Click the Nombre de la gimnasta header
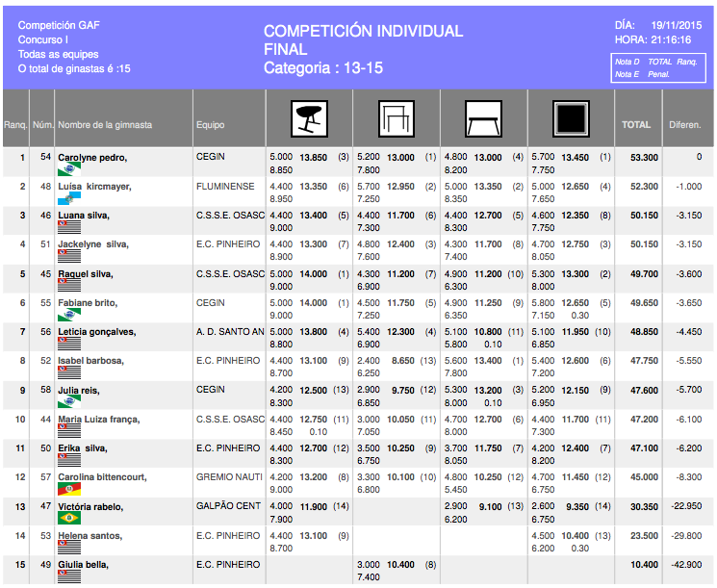The height and width of the screenshot is (588, 717). click(x=105, y=125)
